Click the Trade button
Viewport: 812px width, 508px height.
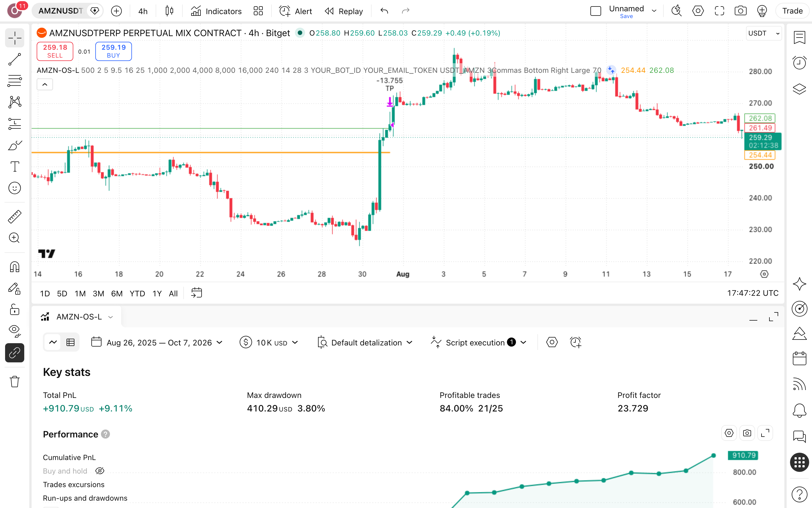(792, 11)
